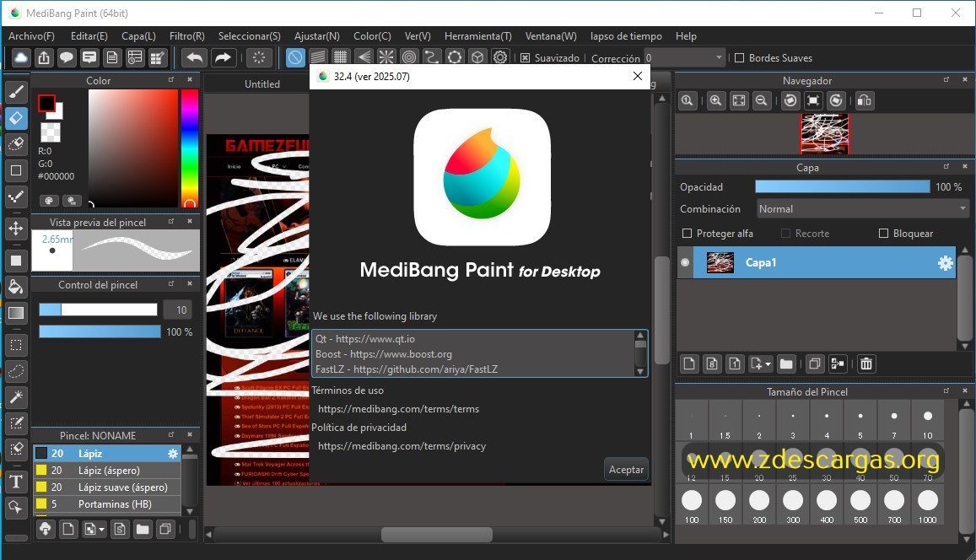Open Filtro(R) menu
The height and width of the screenshot is (560, 976).
[186, 36]
